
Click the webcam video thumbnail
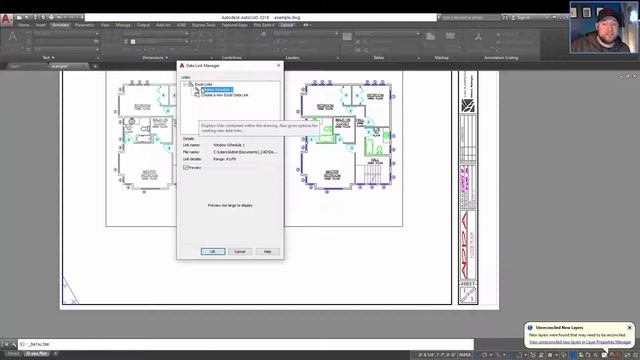[604, 27]
